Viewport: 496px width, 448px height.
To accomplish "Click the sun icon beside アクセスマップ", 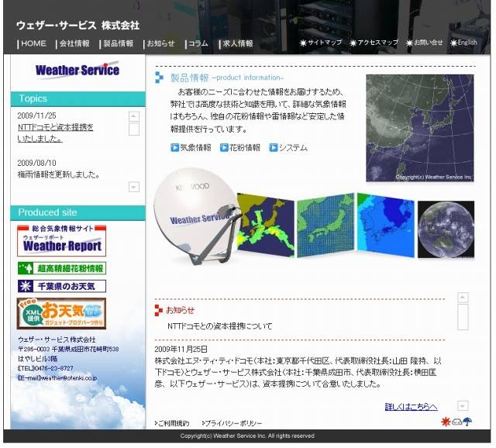I will pos(353,43).
